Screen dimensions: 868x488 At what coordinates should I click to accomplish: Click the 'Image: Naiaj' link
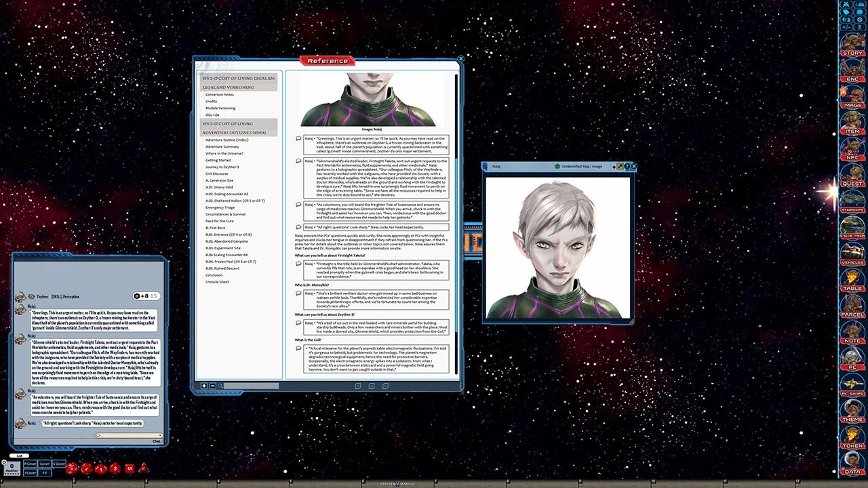click(x=371, y=129)
